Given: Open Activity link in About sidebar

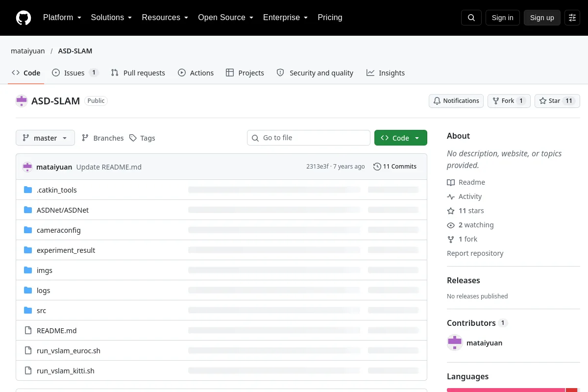Looking at the screenshot, I should [465, 196].
